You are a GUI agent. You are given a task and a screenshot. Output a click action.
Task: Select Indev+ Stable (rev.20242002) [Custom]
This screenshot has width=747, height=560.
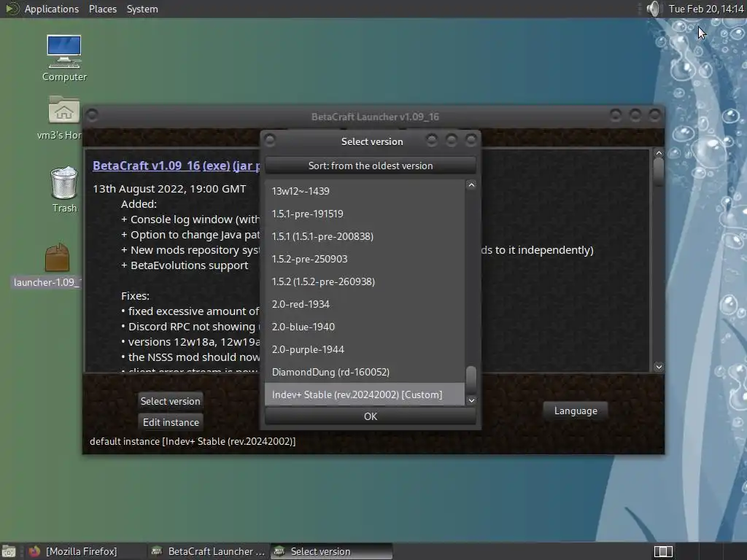365,394
